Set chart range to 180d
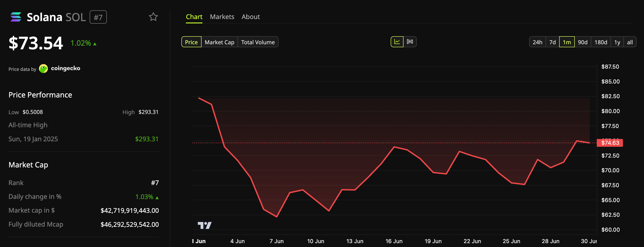Image resolution: width=644 pixels, height=247 pixels. tap(601, 42)
